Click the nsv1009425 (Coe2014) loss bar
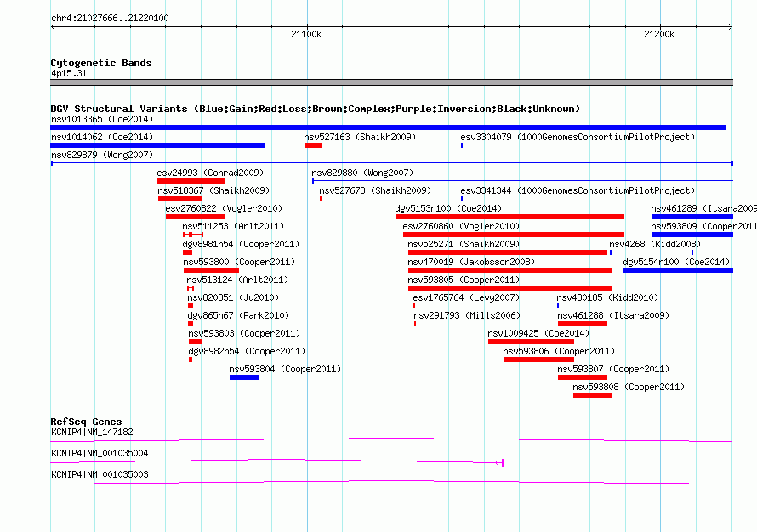The height and width of the screenshot is (532, 757). click(x=531, y=342)
